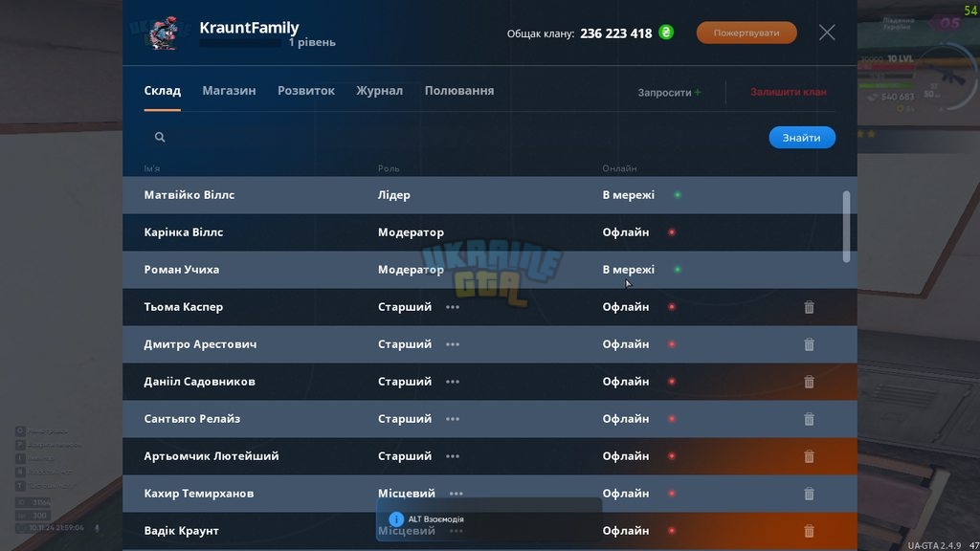Click Запросити to invite a member

click(669, 93)
